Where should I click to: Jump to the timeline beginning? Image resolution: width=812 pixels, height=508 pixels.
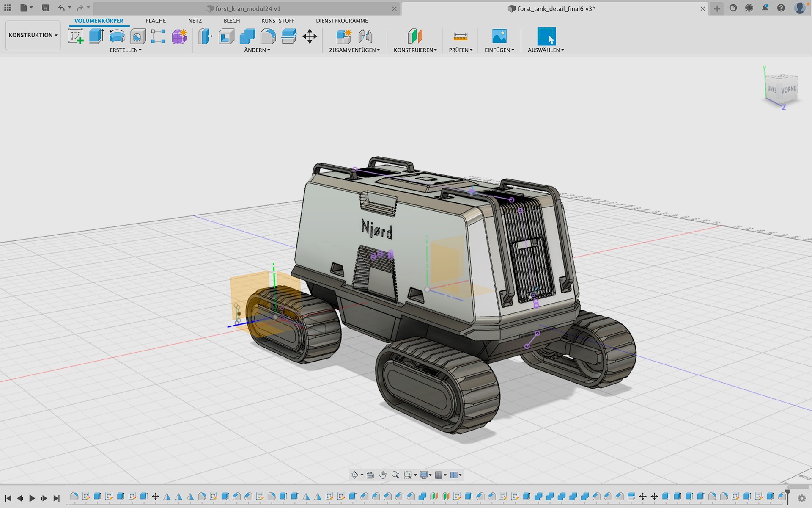(x=8, y=498)
